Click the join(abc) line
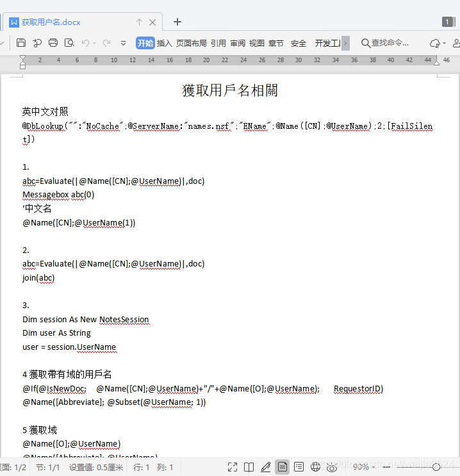The width and height of the screenshot is (460, 476). pos(38,278)
